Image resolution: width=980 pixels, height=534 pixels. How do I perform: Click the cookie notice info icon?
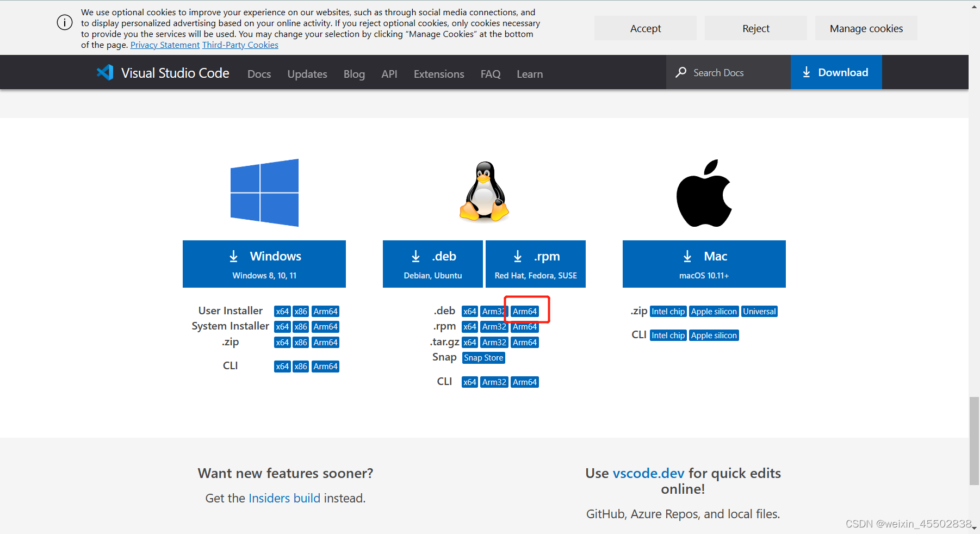(x=65, y=22)
